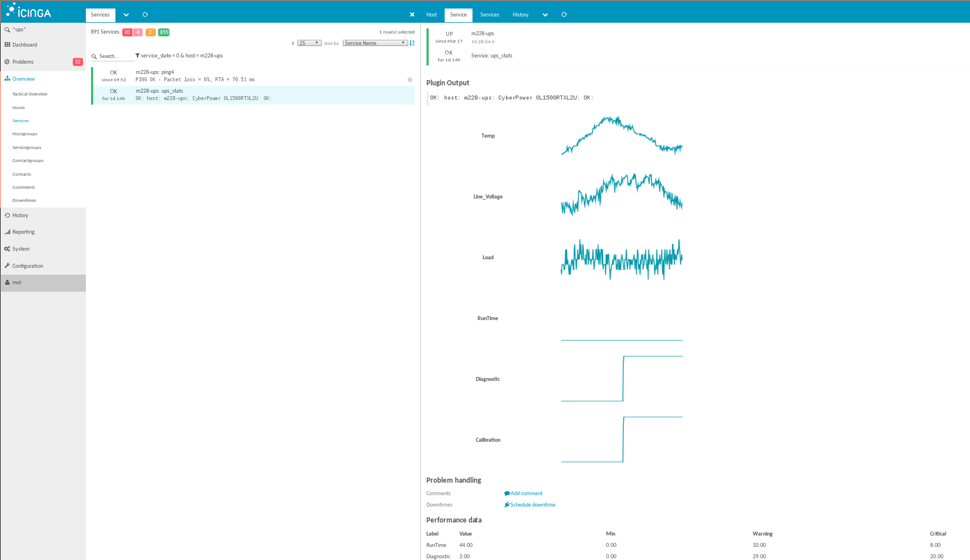The width and height of the screenshot is (970, 560).
Task: Switch to the Host tab
Action: [x=432, y=15]
